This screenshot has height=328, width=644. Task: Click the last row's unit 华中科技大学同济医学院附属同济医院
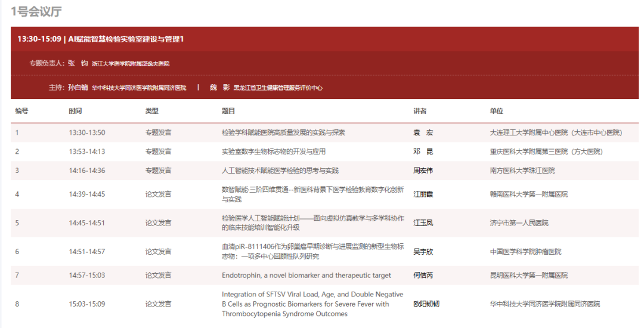pos(544,304)
